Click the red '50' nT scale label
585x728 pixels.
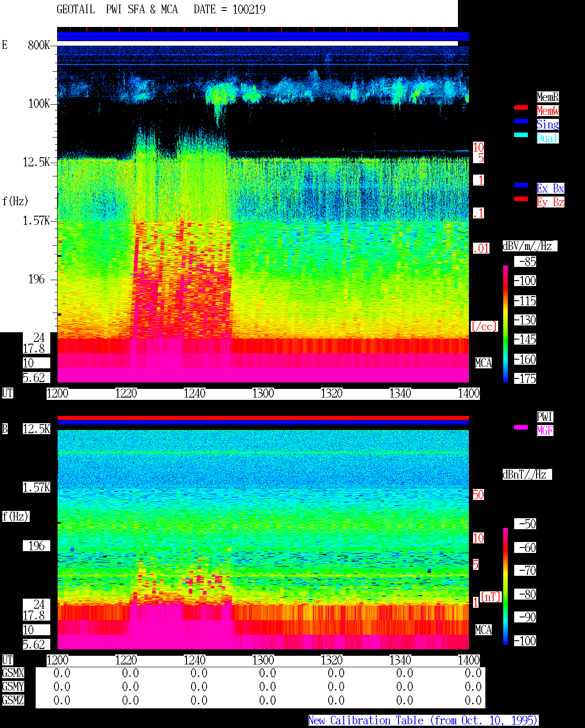478,494
